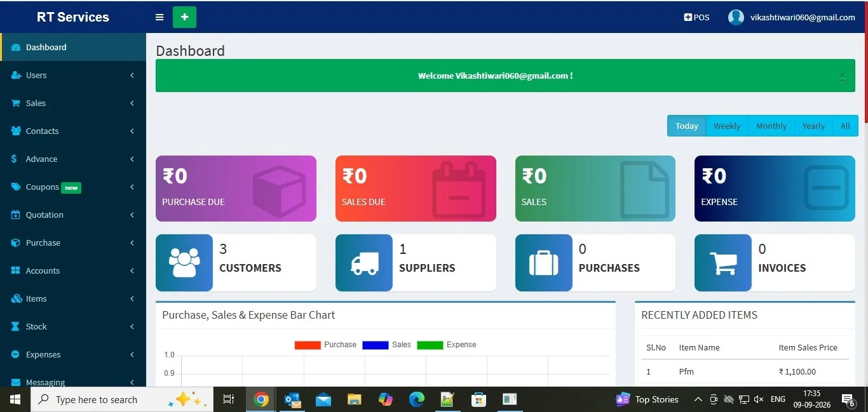Click the Purchase cube icon in sidebar
Image resolution: width=868 pixels, height=412 pixels.
[16, 243]
